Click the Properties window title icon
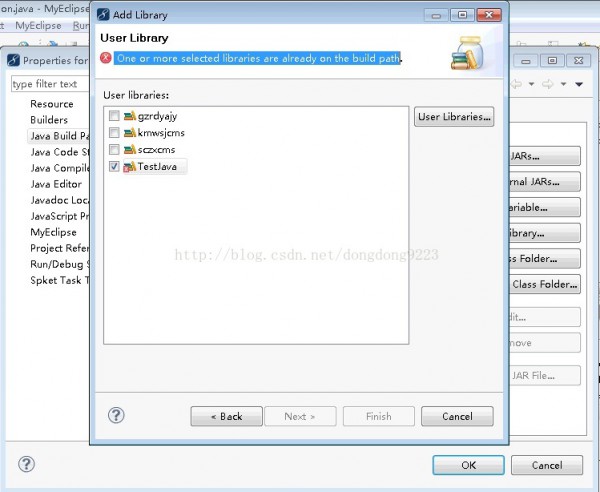This screenshot has width=600, height=492. (x=13, y=60)
